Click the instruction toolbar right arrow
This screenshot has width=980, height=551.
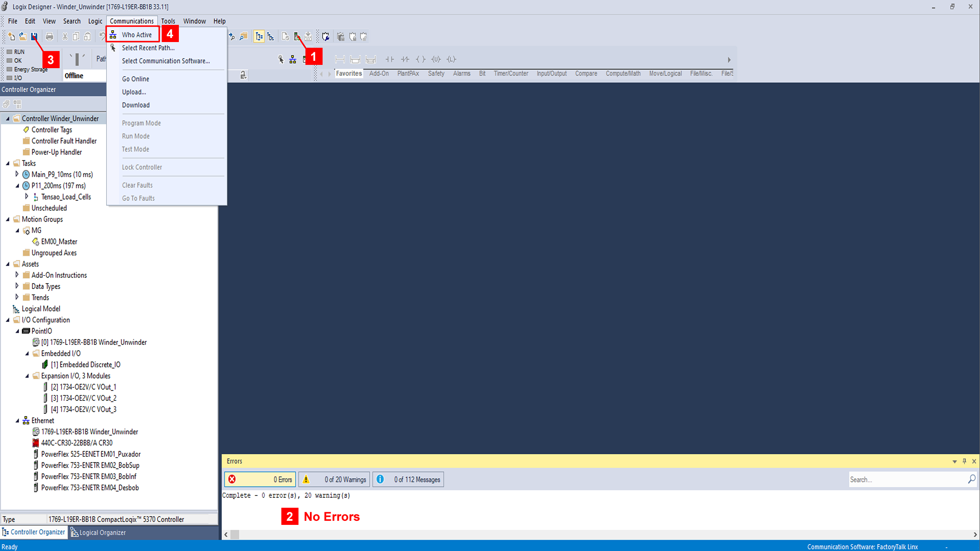[729, 60]
